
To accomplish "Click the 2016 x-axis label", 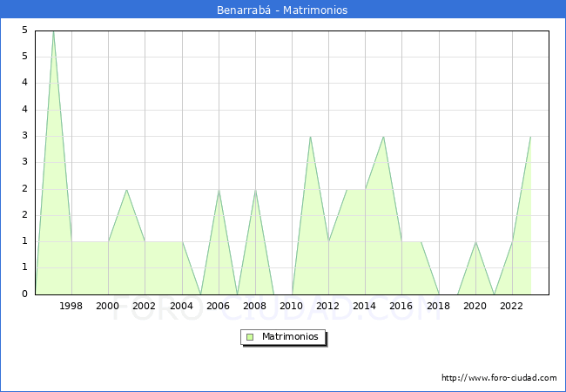I will [x=401, y=306].
